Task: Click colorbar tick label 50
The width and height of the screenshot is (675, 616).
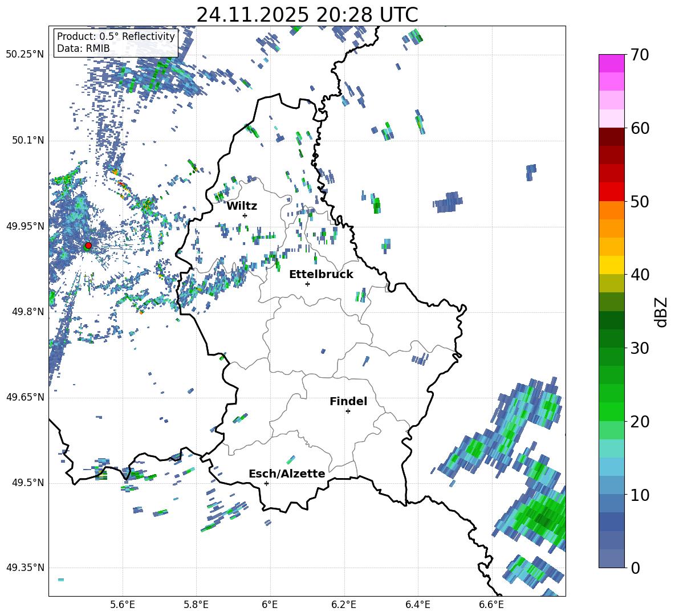Action: click(x=640, y=202)
